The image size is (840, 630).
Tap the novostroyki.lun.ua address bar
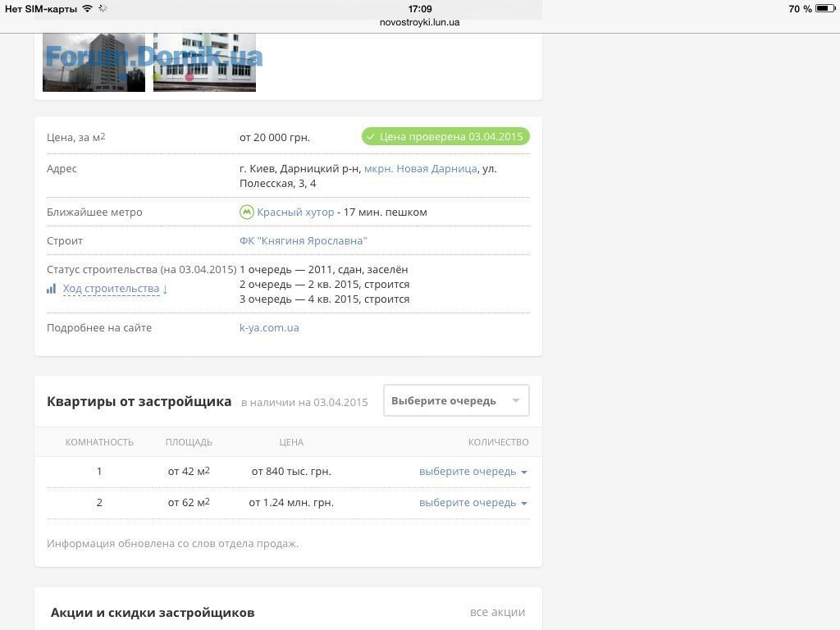click(419, 22)
